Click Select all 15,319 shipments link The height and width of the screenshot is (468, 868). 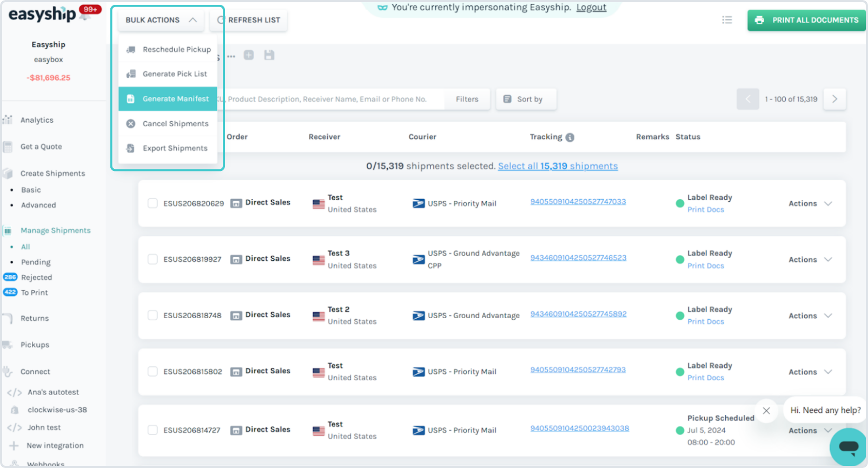[x=558, y=166]
